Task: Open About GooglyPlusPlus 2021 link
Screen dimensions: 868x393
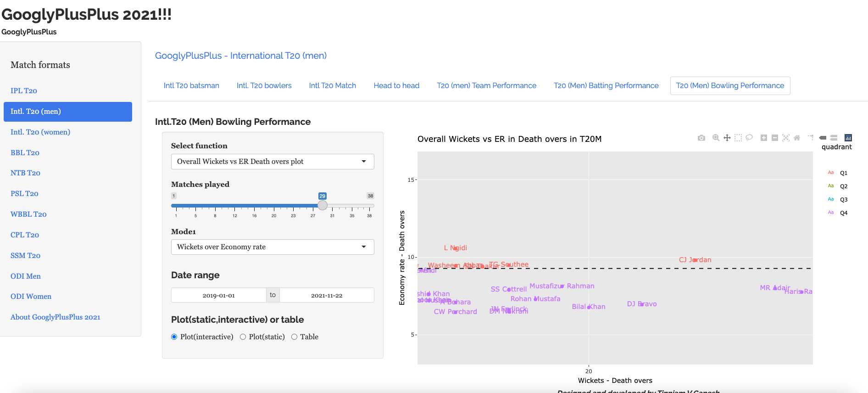Action: [55, 317]
